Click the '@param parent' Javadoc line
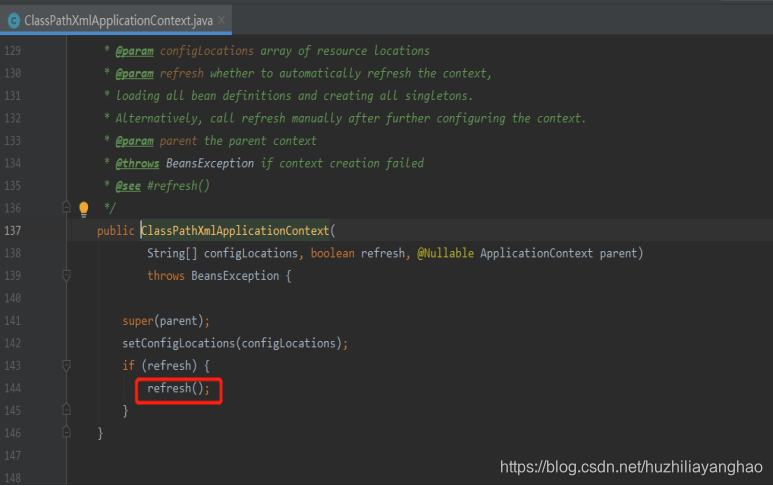 coord(210,141)
